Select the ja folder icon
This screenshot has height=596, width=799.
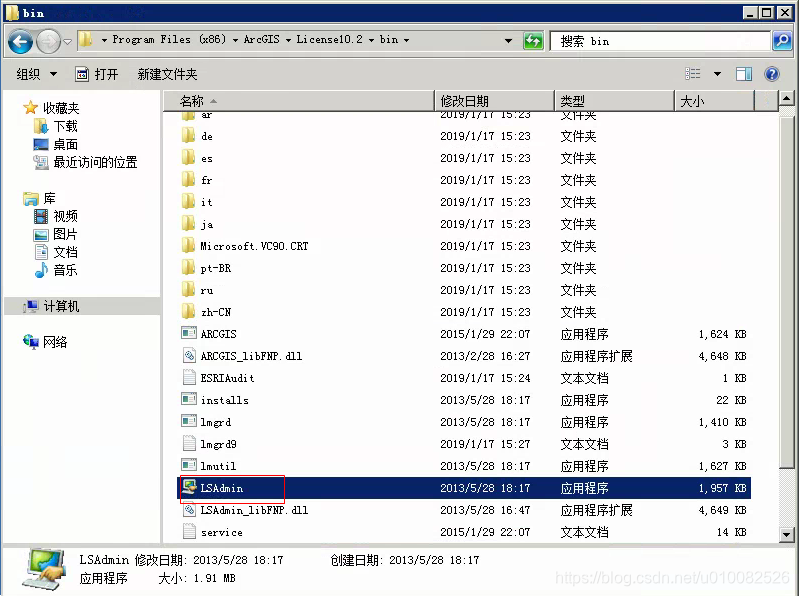(189, 223)
